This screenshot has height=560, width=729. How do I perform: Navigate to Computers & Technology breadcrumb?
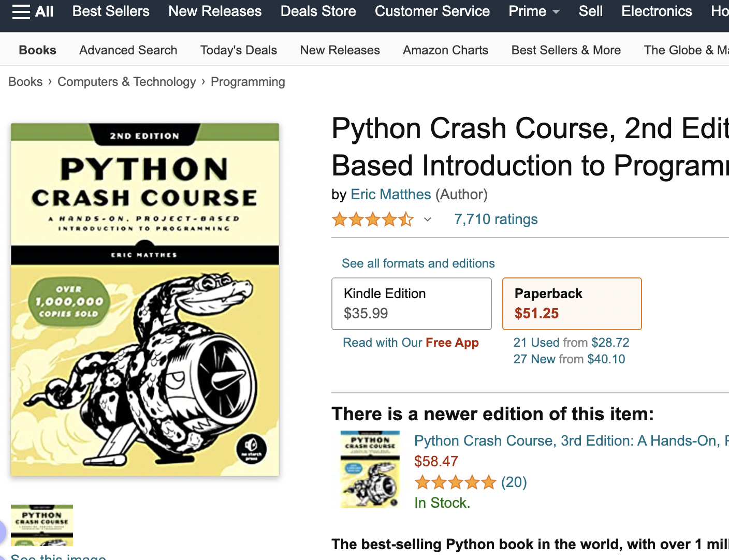click(x=126, y=82)
